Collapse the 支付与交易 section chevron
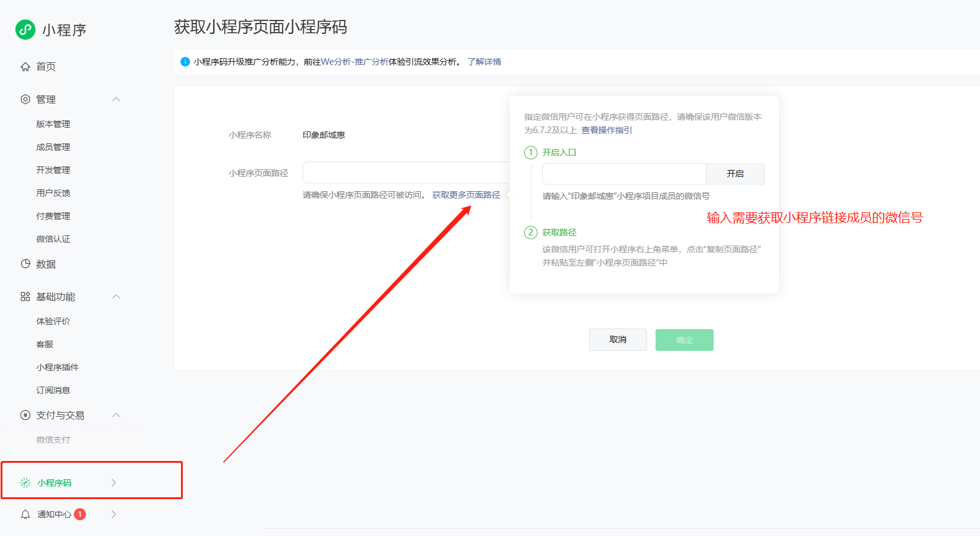 (x=116, y=415)
